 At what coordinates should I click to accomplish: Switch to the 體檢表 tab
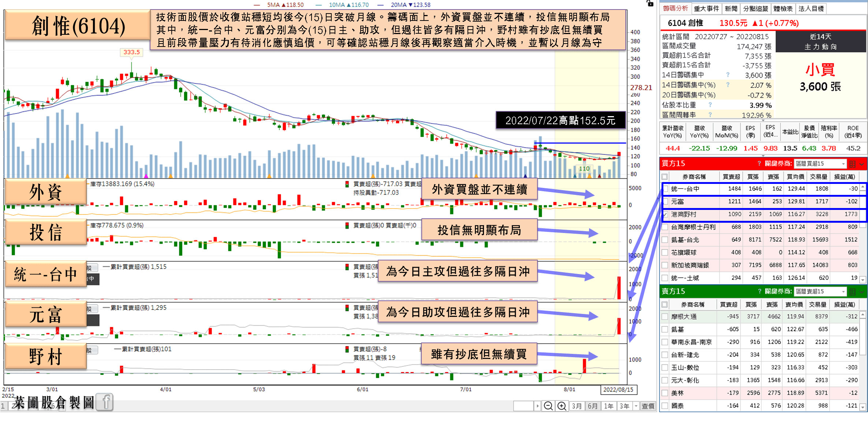point(783,8)
